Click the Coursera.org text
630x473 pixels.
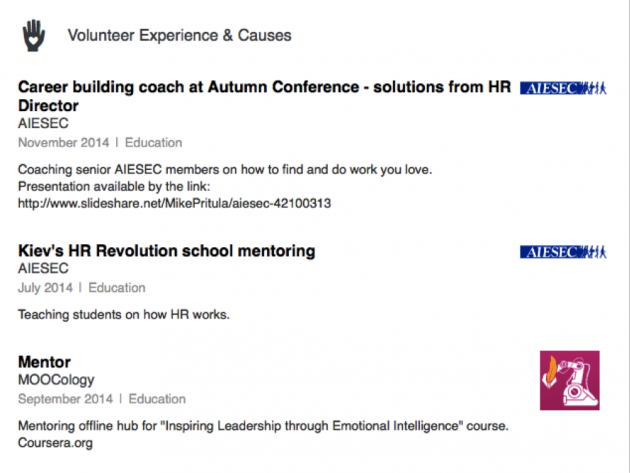coord(55,442)
